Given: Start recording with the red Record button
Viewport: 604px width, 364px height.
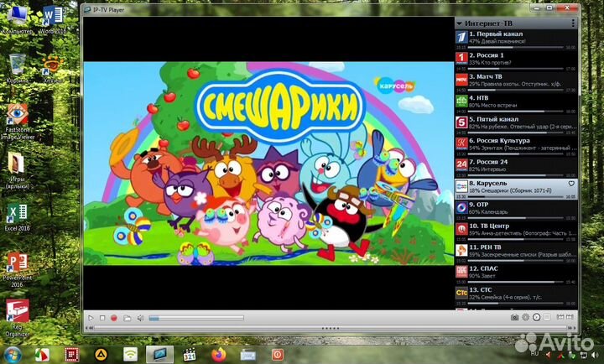Looking at the screenshot, I should 113,318.
